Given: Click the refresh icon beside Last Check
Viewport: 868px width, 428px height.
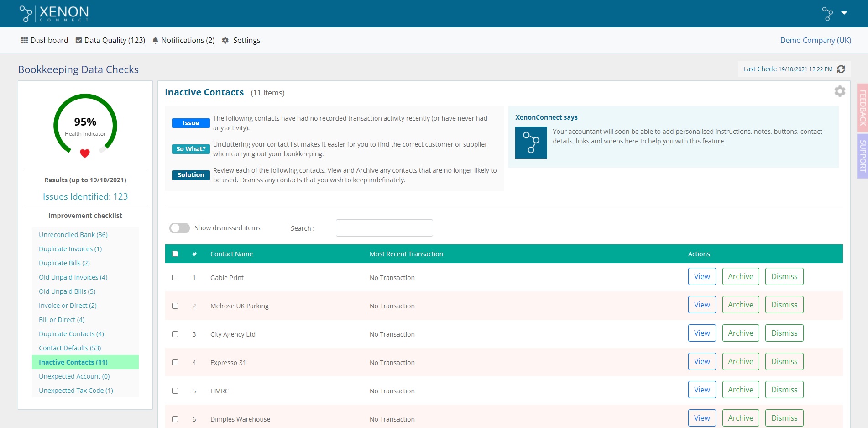Looking at the screenshot, I should pyautogui.click(x=841, y=69).
